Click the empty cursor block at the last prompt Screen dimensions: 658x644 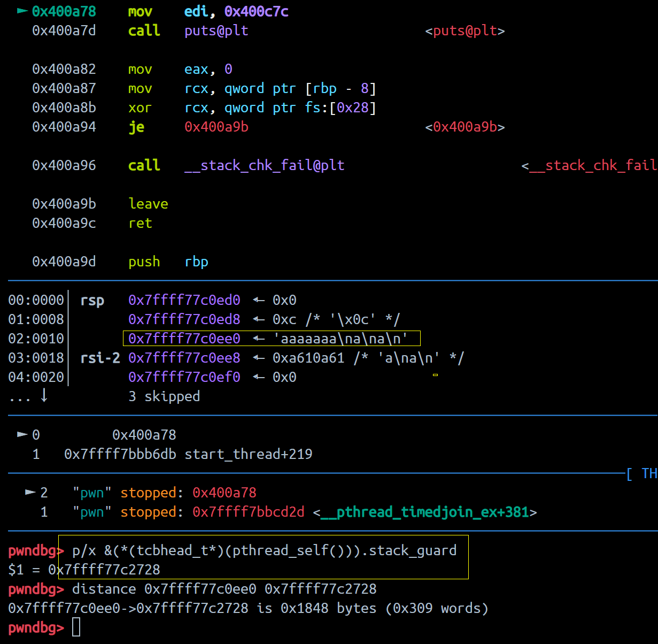[76, 627]
